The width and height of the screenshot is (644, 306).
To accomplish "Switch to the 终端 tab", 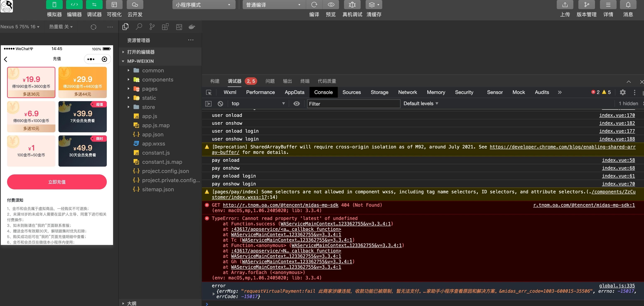I will click(x=305, y=81).
